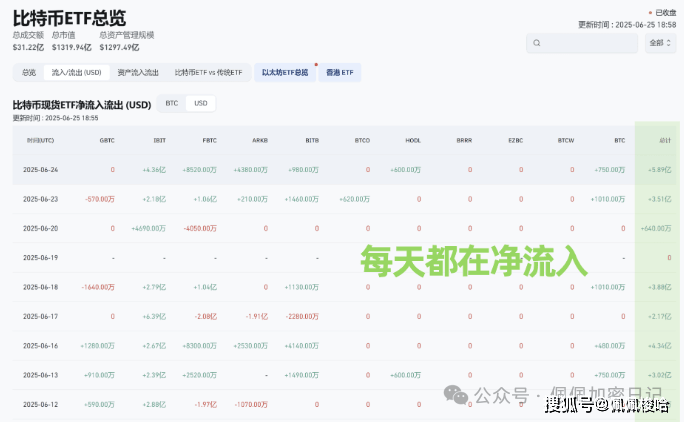684x422 pixels.
Task: Go to 以太坊ETF总览
Action: 285,72
